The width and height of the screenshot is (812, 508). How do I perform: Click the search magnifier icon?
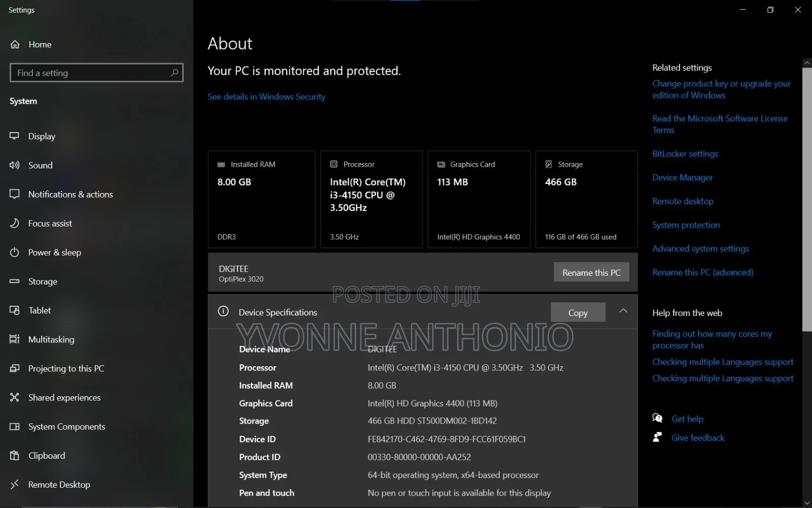click(175, 73)
